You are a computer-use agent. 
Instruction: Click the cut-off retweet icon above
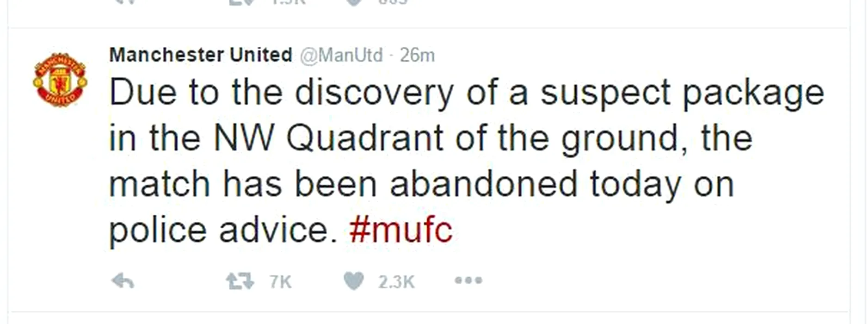pos(240,2)
